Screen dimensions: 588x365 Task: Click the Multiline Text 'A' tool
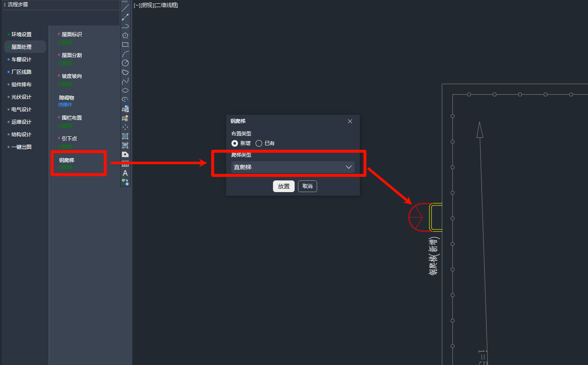tap(125, 173)
